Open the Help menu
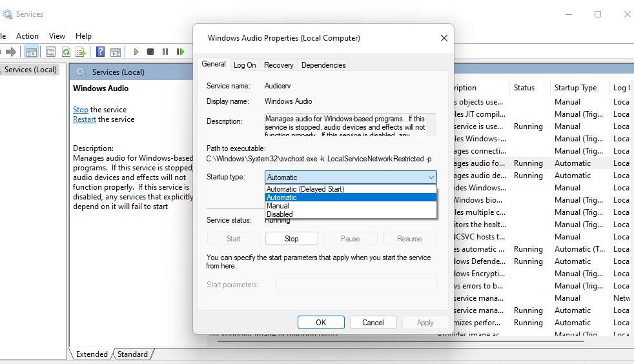 click(x=83, y=36)
